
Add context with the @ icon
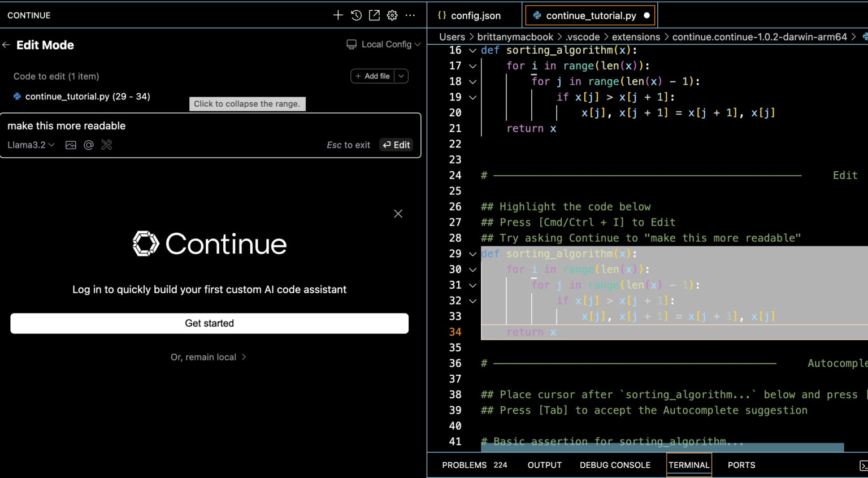[89, 145]
